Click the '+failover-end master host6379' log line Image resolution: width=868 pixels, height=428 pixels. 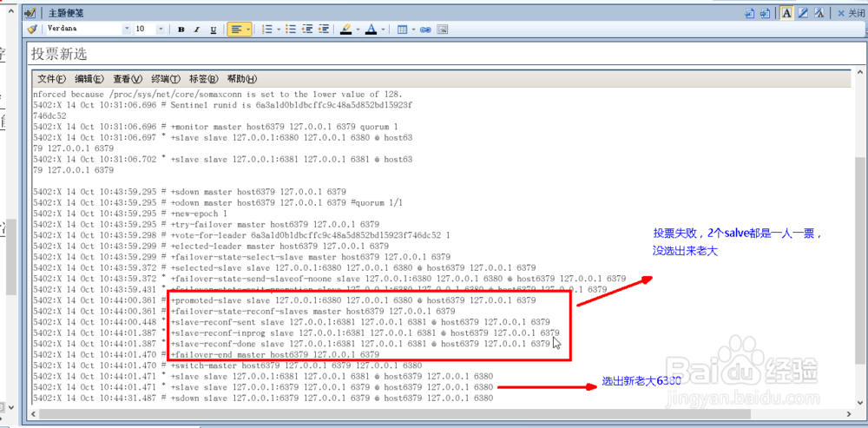tap(206, 354)
